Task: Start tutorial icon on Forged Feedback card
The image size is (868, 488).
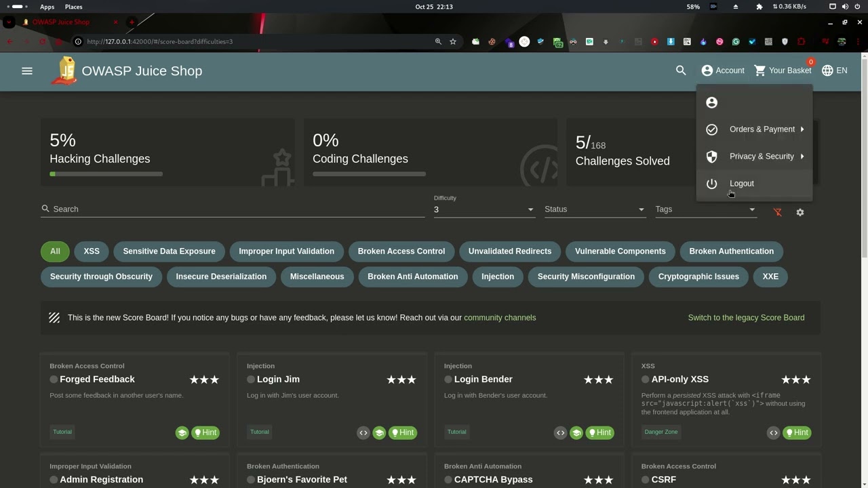Action: tap(182, 432)
